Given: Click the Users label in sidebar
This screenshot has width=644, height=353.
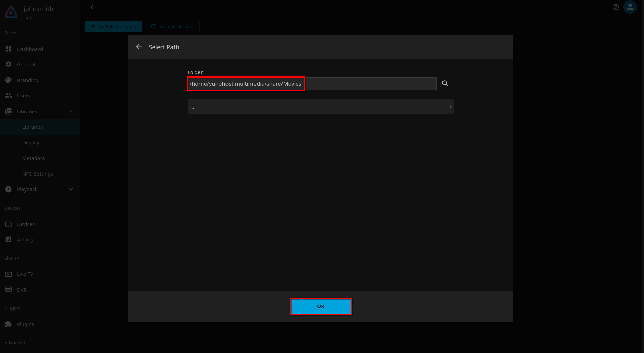Looking at the screenshot, I should (23, 95).
